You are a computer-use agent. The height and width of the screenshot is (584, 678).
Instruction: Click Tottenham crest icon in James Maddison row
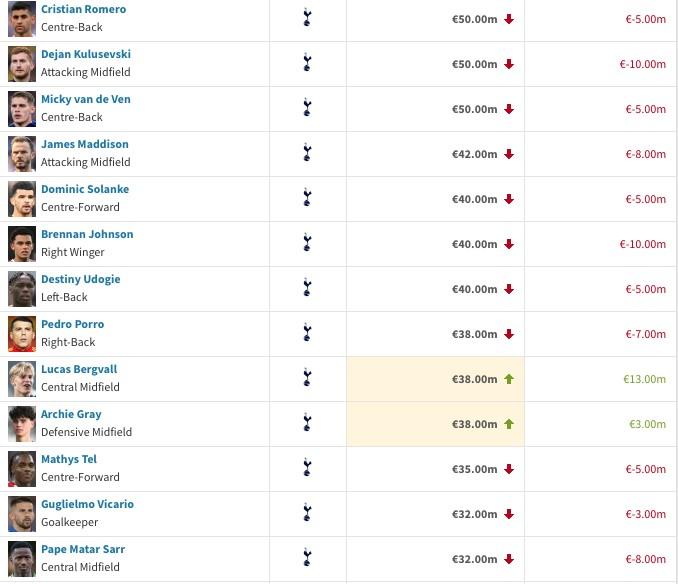307,153
